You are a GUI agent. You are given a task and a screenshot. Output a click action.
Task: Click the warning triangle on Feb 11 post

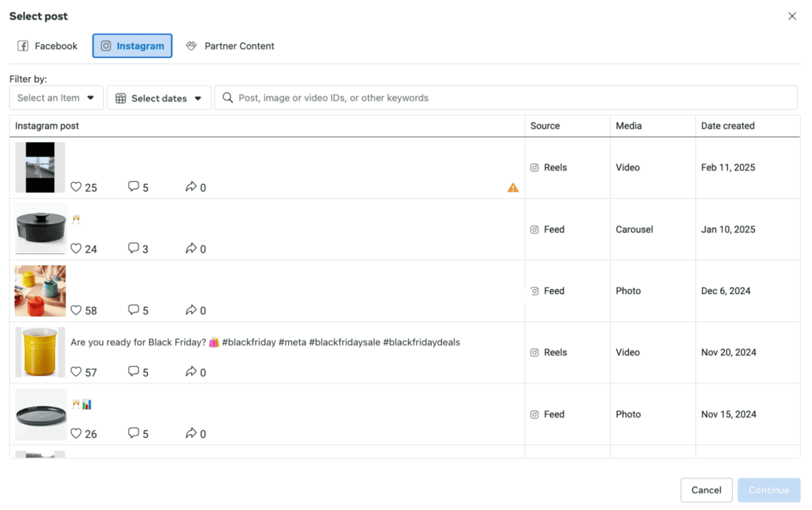coord(512,187)
